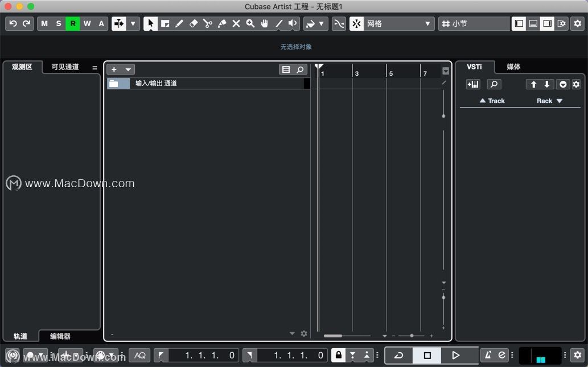Image resolution: width=588 pixels, height=367 pixels.
Task: Open the transport bar settings gear
Action: click(578, 355)
